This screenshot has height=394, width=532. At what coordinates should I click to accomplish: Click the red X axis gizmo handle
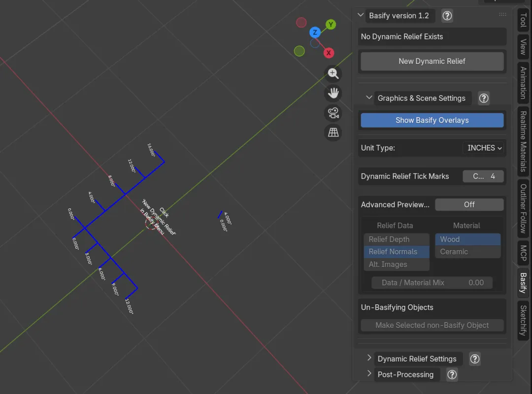click(329, 53)
